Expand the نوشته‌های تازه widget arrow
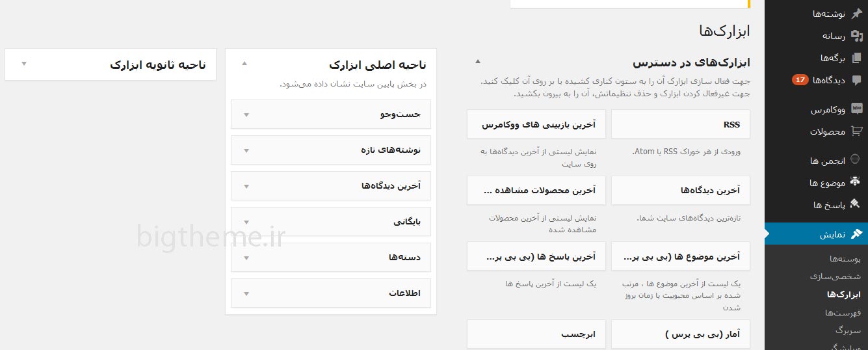Viewport: 868px width, 350px height. pos(246,150)
